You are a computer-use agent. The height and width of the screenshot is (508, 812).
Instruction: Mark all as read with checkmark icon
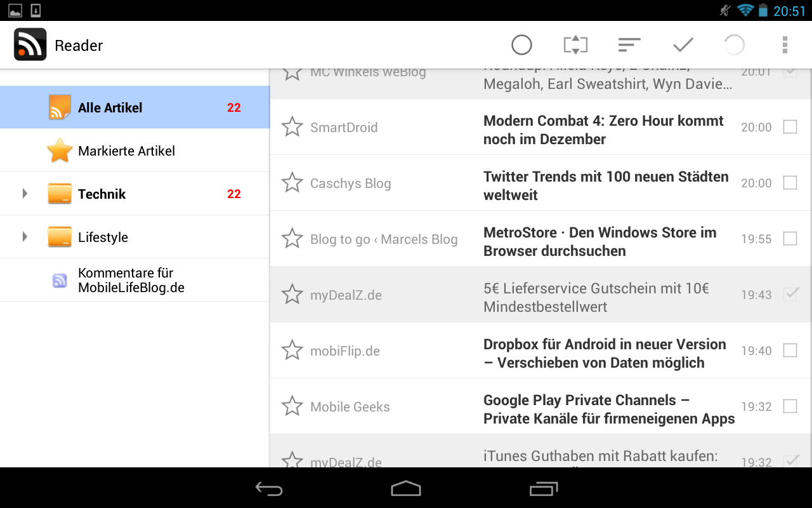683,45
